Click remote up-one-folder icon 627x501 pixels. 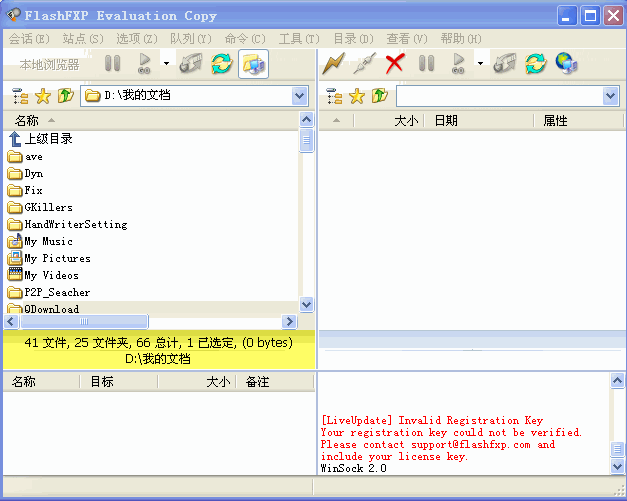pyautogui.click(x=379, y=96)
